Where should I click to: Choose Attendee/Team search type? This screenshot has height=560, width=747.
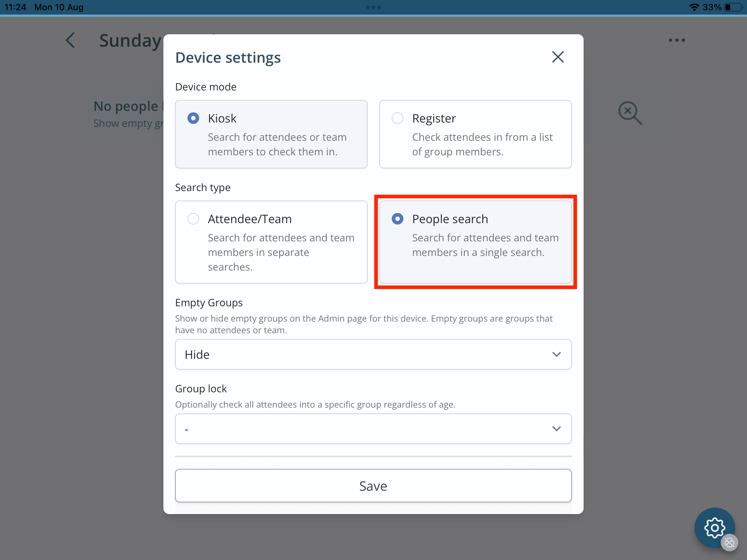tap(193, 219)
